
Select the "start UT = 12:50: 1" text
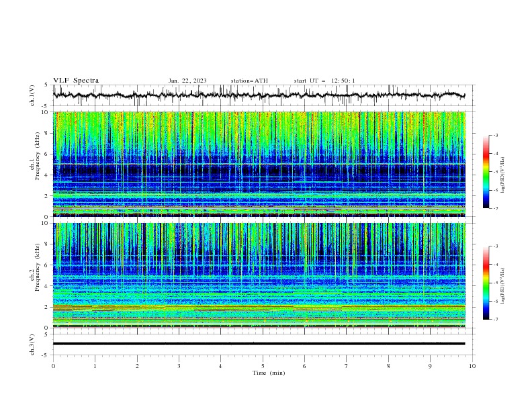pos(324,81)
